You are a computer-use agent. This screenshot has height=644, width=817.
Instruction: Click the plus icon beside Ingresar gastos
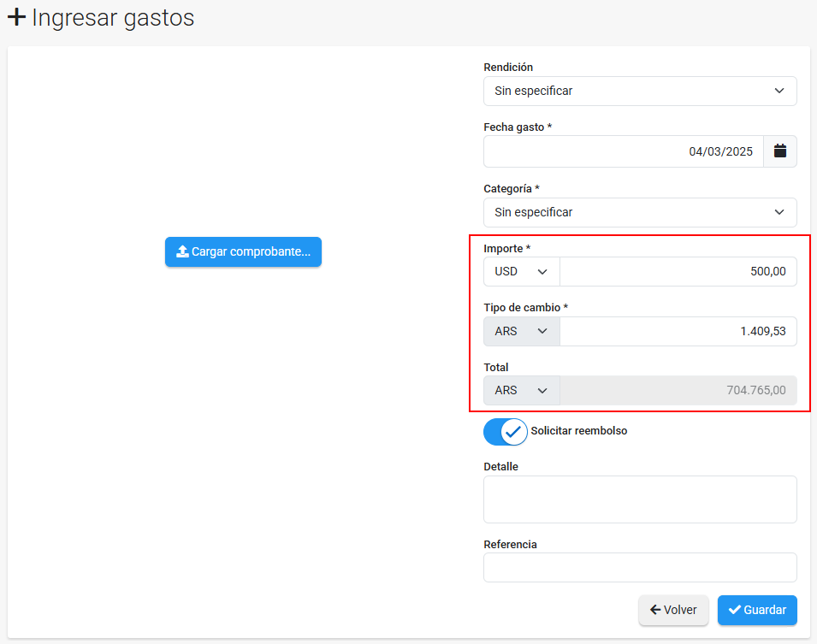pos(16,17)
